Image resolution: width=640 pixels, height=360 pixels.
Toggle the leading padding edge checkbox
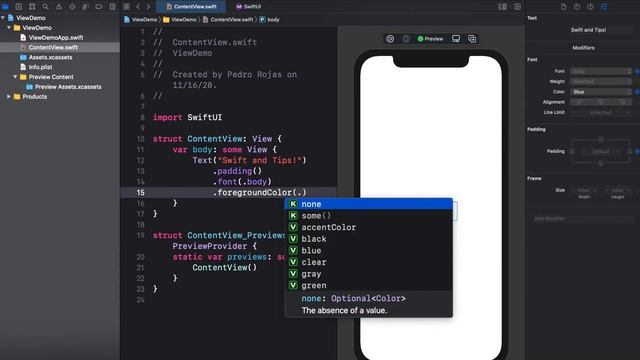pos(572,151)
